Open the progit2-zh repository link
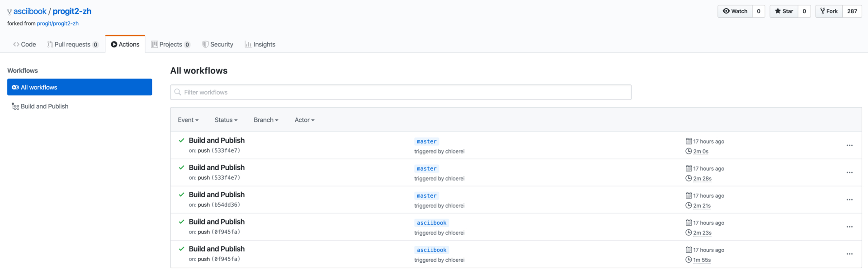This screenshot has height=274, width=868. point(72,11)
